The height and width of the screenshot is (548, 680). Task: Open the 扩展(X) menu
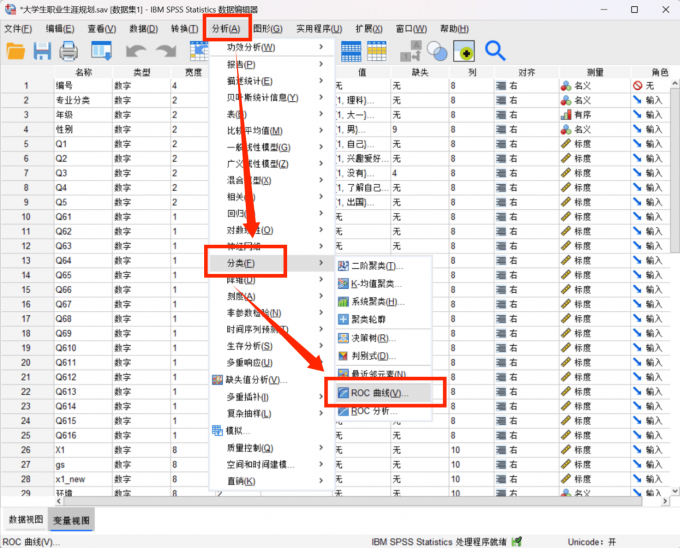(x=369, y=29)
